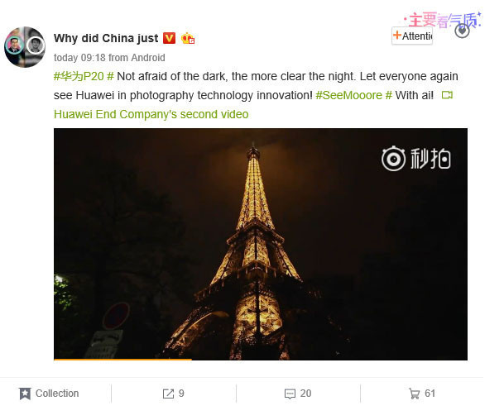Click the 'Android' source link

pos(148,58)
